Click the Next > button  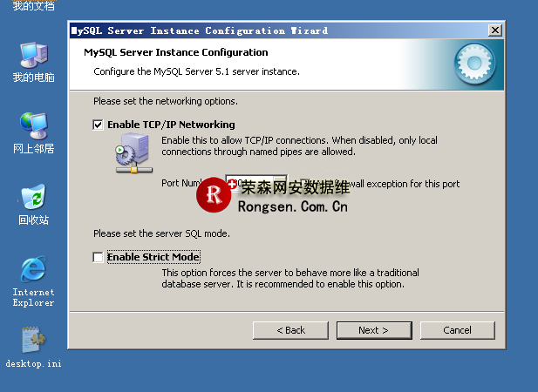click(373, 330)
